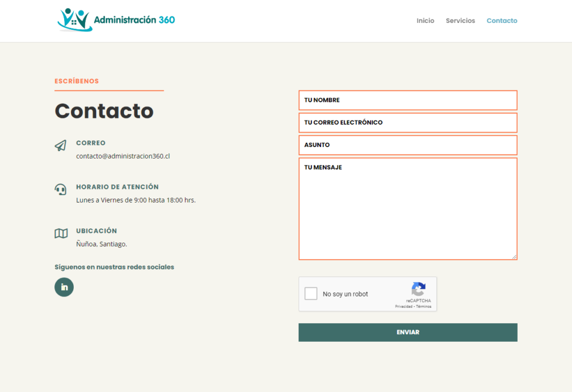Click the contacto@administracion360.cl email address
This screenshot has height=392, width=572.
click(123, 156)
